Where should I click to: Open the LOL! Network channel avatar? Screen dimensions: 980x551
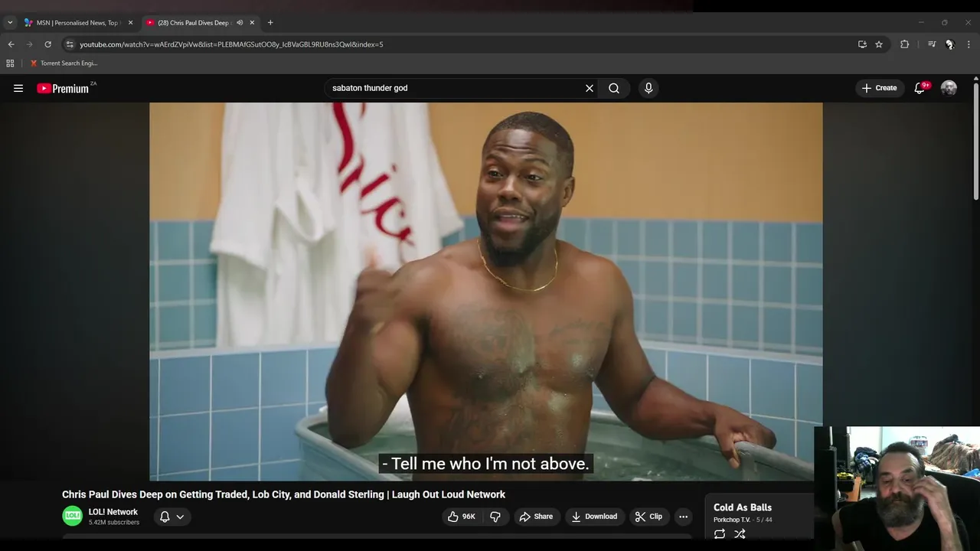(x=72, y=517)
